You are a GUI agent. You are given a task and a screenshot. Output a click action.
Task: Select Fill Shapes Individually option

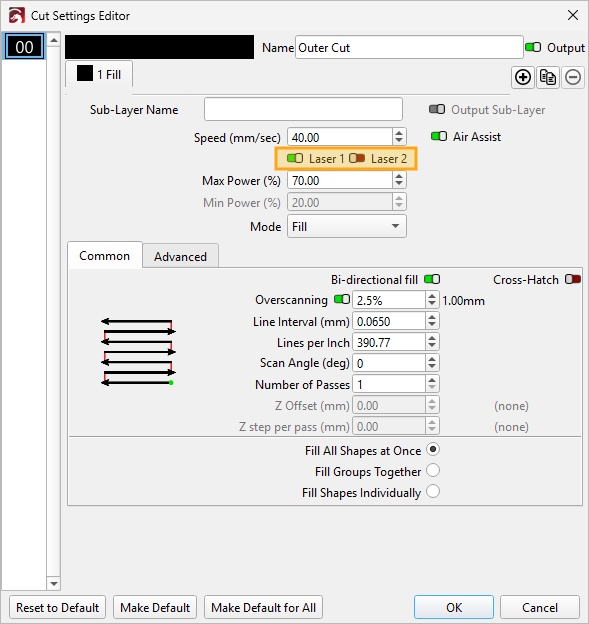tap(433, 491)
